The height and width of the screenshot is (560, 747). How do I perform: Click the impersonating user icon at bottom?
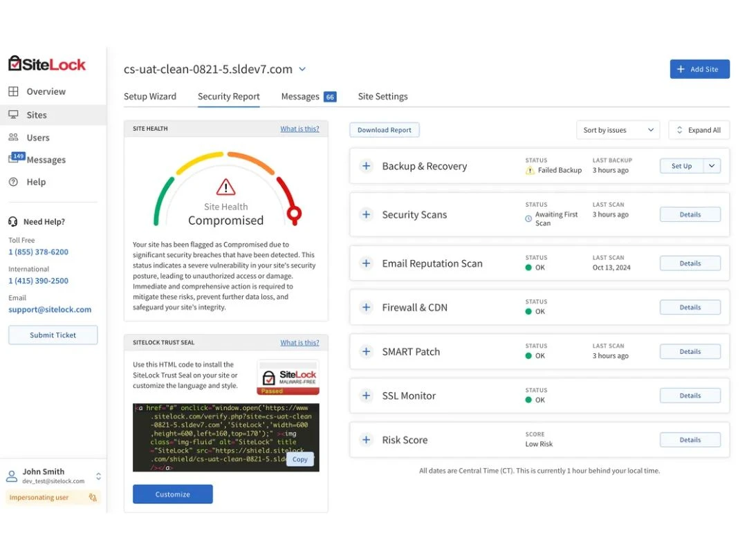tap(93, 497)
